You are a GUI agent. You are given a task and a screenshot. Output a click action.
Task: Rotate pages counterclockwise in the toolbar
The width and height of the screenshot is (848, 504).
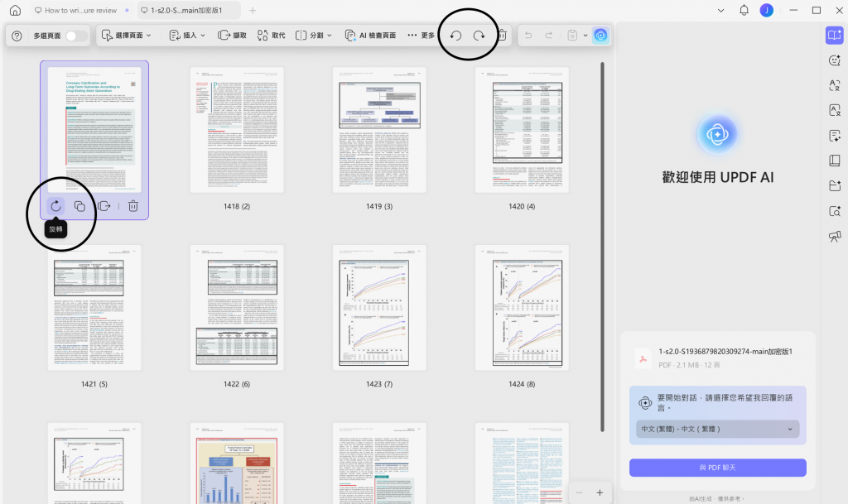(456, 36)
